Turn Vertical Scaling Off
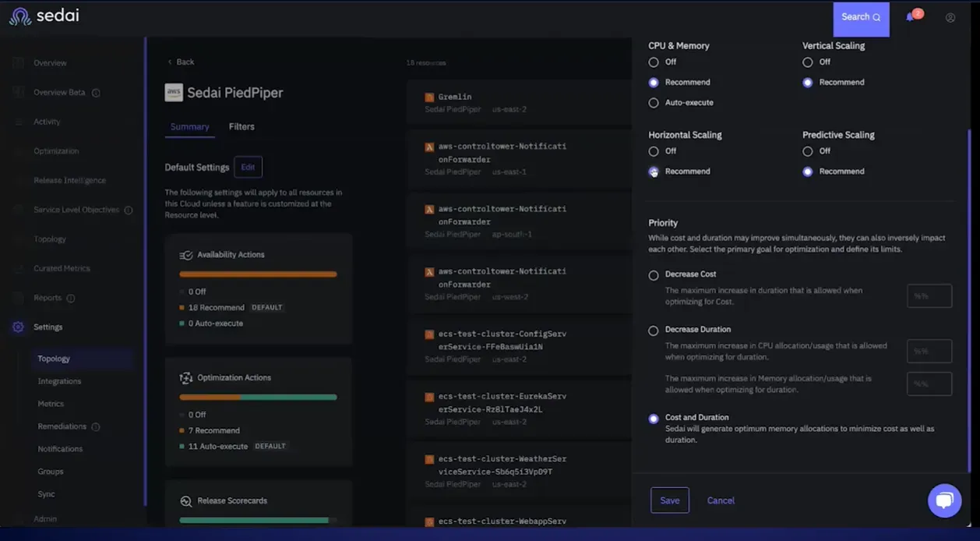 click(x=808, y=62)
